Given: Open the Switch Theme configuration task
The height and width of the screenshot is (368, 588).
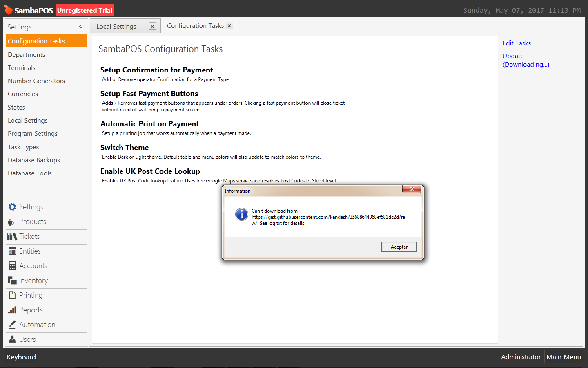Looking at the screenshot, I should [x=125, y=148].
